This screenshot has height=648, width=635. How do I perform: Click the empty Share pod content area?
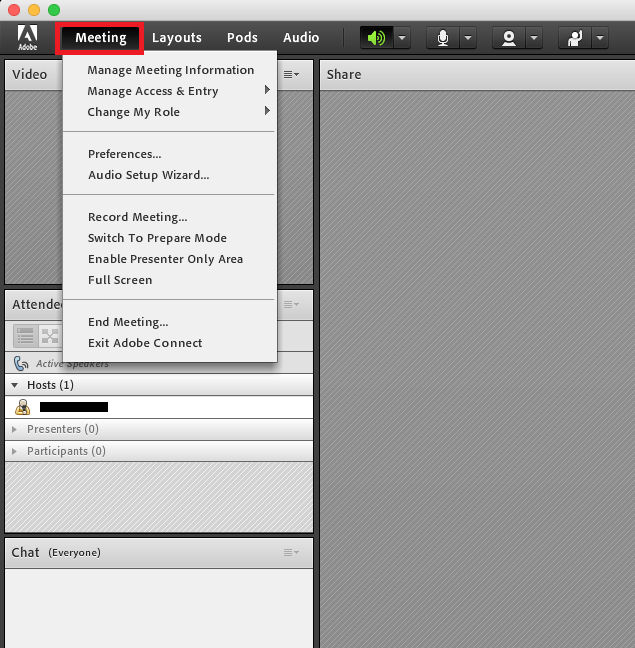(x=478, y=369)
